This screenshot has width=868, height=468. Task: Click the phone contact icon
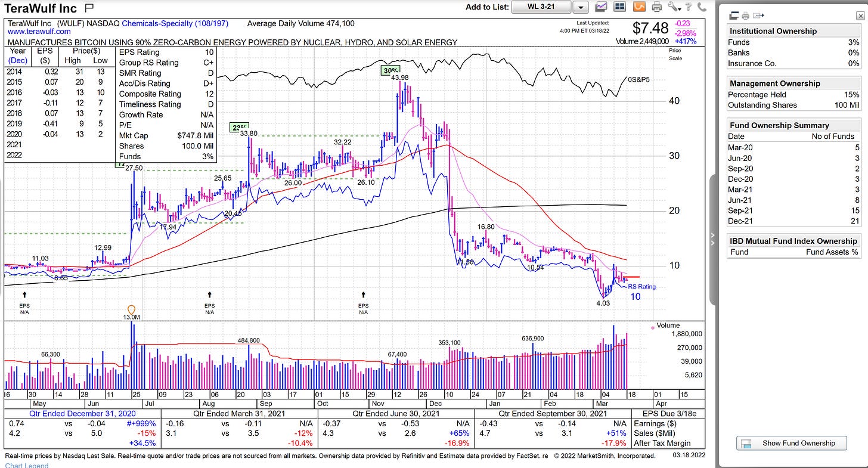pos(702,7)
